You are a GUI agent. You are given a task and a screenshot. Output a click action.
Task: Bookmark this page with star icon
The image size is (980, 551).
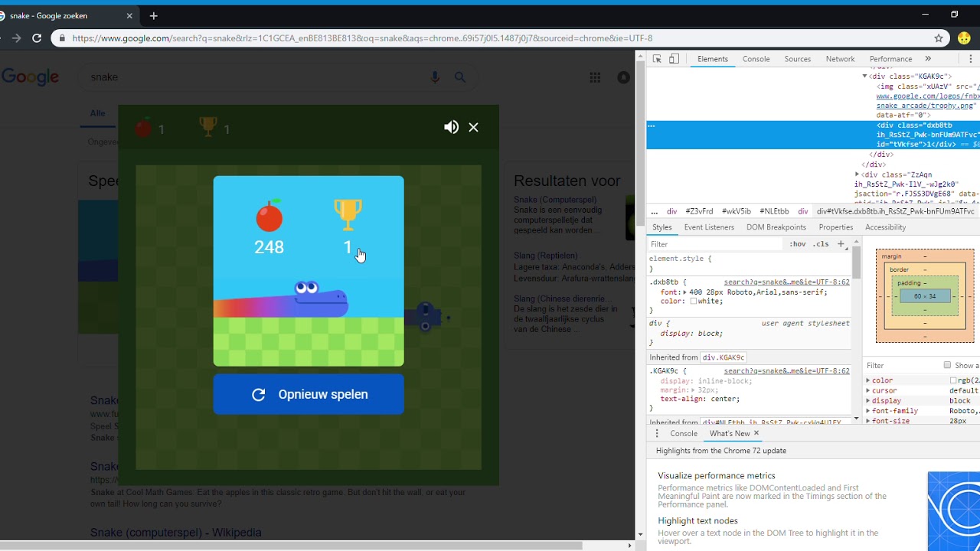[x=939, y=38]
